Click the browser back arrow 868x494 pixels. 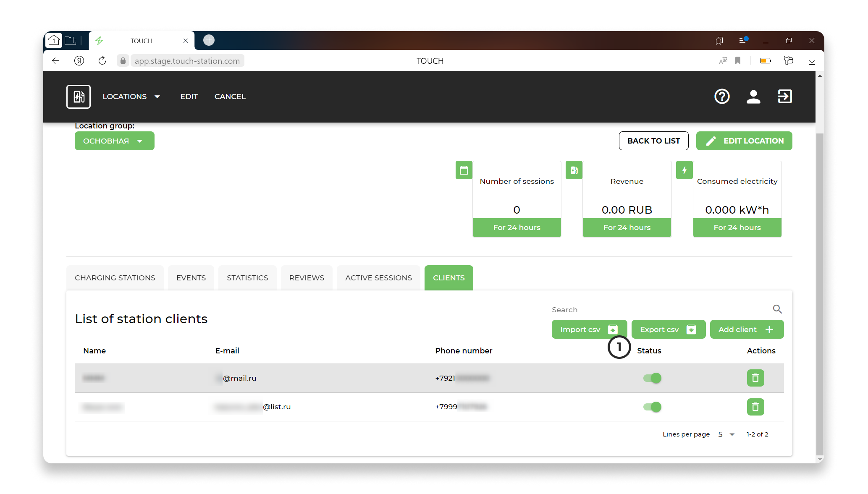pos(55,61)
